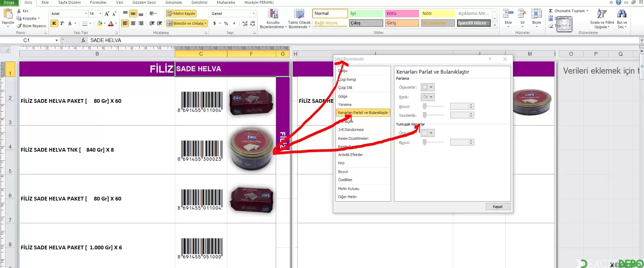Image resolution: width=644 pixels, height=268 pixels.
Task: Click the red font color A icon
Action: tap(111, 23)
